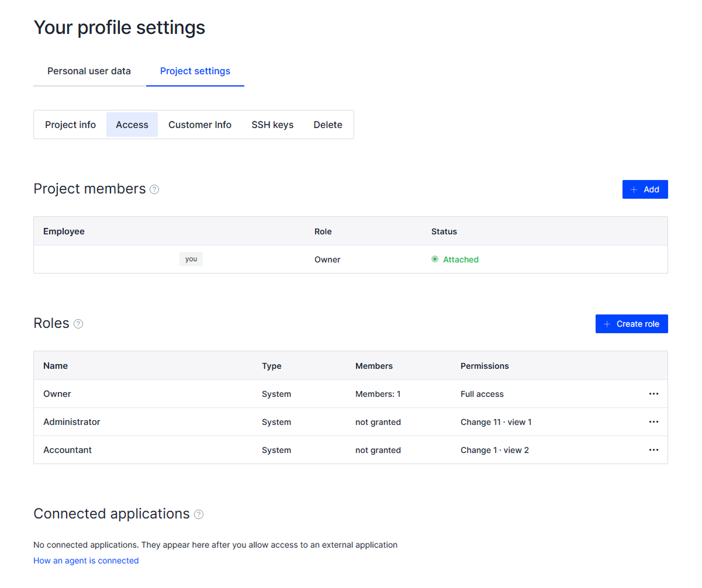
Task: Switch to Personal user data tab
Action: pos(89,71)
